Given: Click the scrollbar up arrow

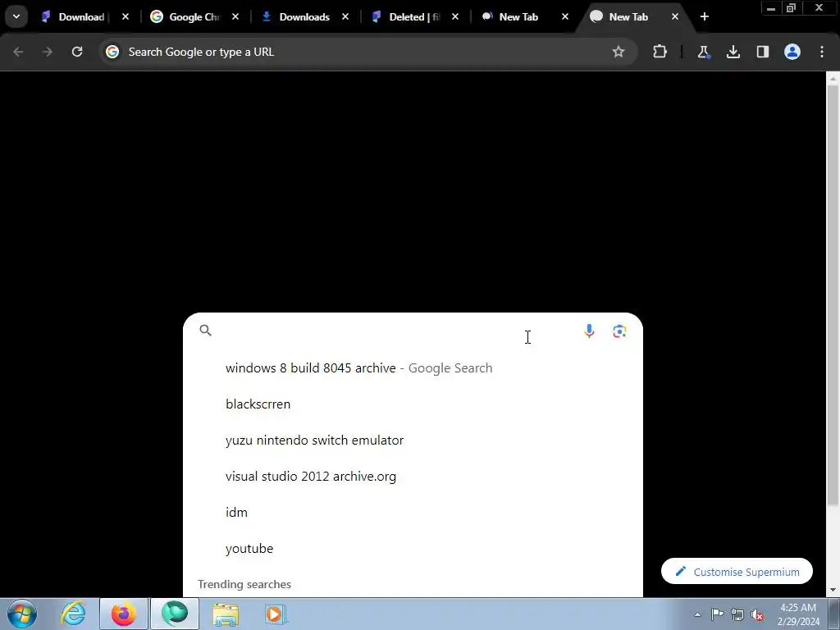Looking at the screenshot, I should [833, 78].
